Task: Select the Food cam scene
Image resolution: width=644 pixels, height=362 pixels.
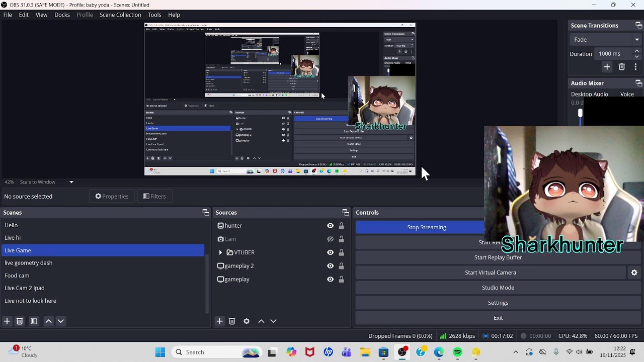Action: coord(103,276)
